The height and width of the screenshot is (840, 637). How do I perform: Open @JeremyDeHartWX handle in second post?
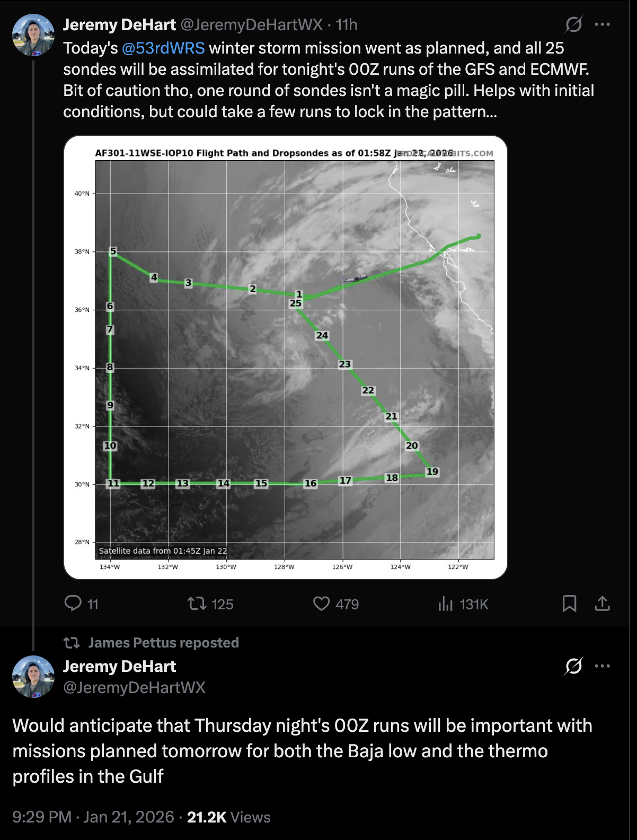(134, 688)
